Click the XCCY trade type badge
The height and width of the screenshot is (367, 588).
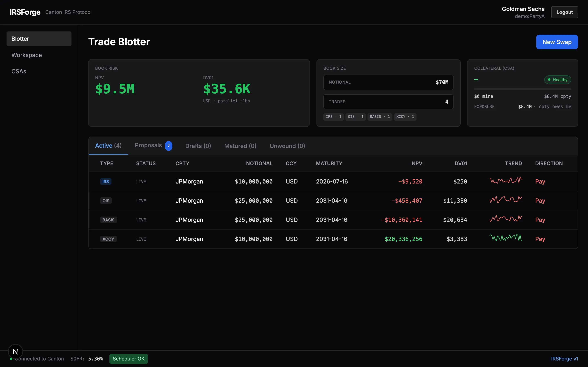(108, 239)
